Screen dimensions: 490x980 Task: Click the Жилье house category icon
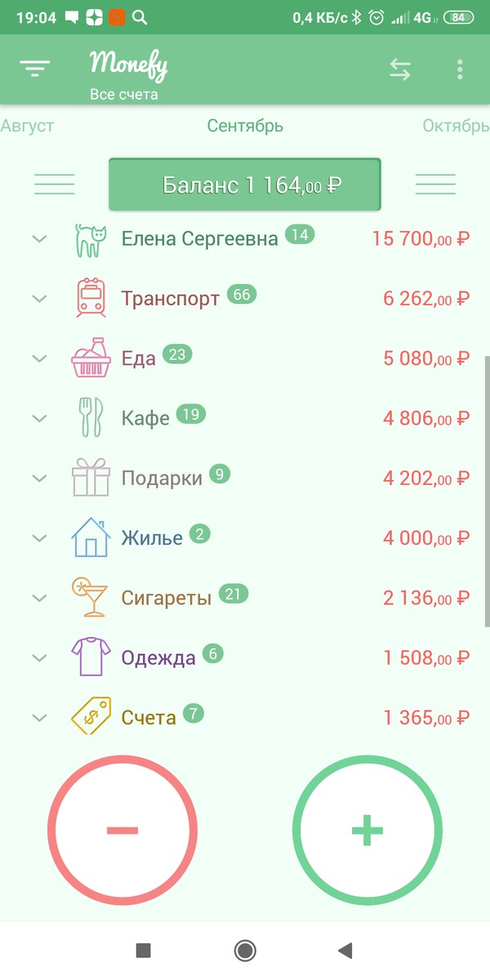[x=92, y=537]
